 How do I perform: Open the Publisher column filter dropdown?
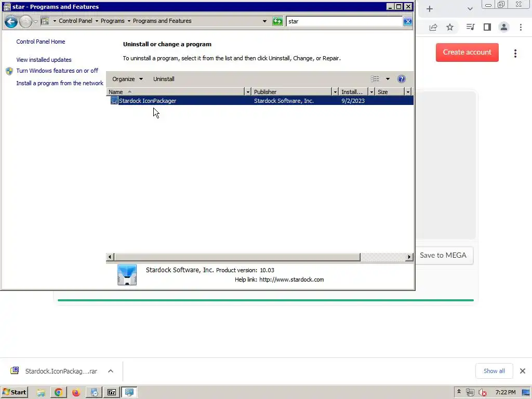[x=335, y=92]
